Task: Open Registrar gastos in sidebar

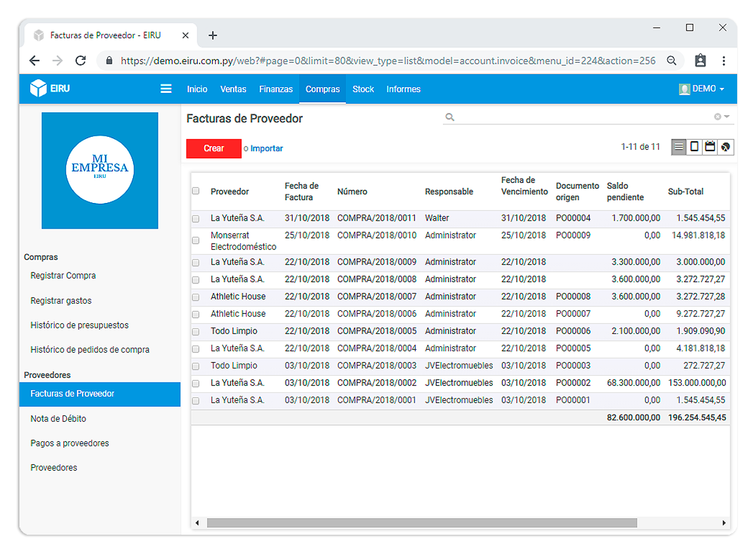Action: [x=61, y=300]
